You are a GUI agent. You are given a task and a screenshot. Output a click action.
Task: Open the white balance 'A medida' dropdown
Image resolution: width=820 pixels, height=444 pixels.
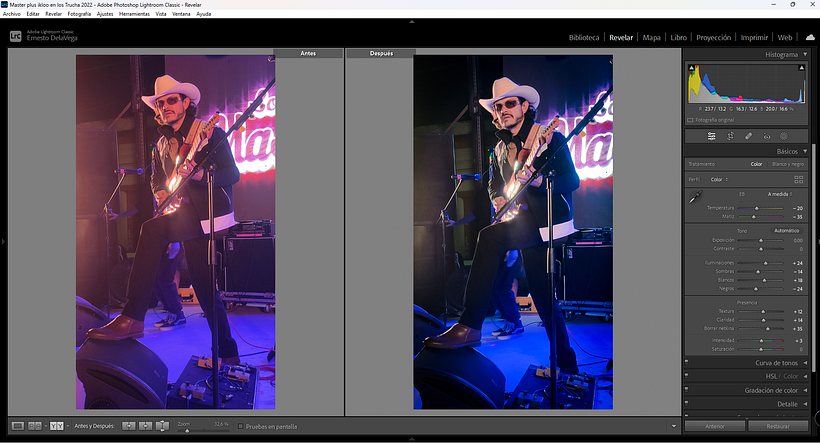point(779,193)
